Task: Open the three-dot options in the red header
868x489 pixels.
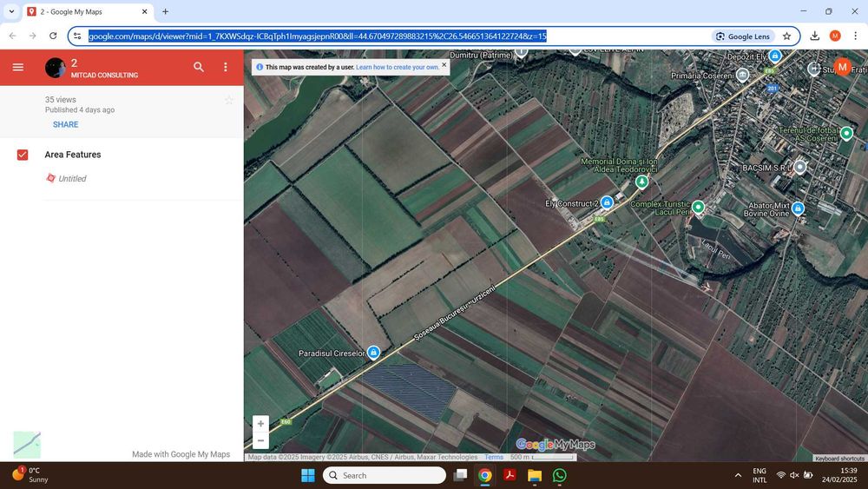Action: 226,67
